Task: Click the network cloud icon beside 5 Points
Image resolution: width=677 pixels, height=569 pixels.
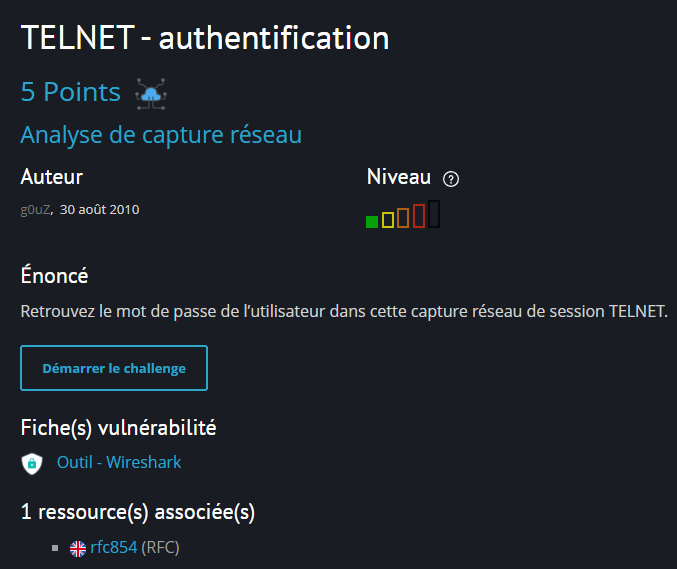Action: coord(151,93)
